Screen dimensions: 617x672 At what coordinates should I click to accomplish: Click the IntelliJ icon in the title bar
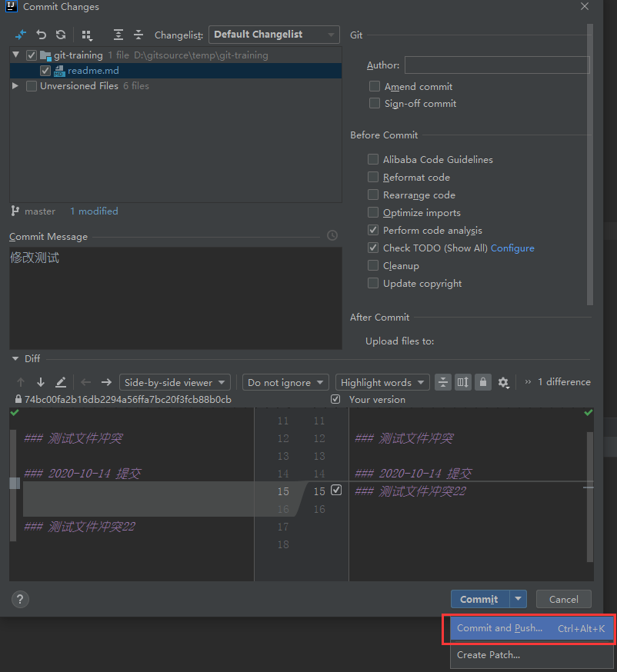point(12,6)
